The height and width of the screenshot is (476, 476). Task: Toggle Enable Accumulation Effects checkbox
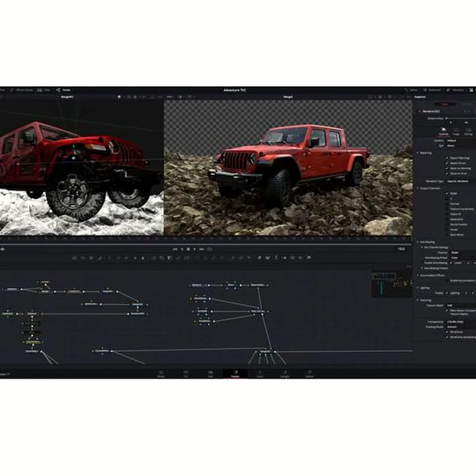pos(447,280)
